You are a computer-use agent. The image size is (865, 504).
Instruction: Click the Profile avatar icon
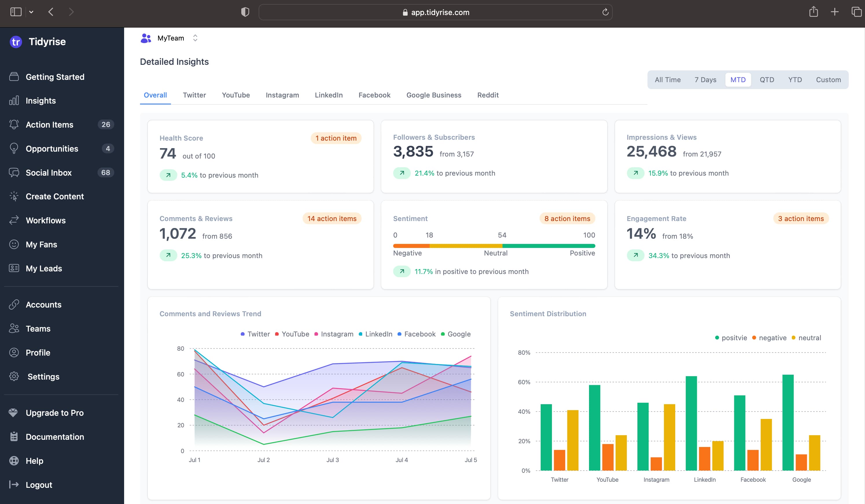coord(14,353)
